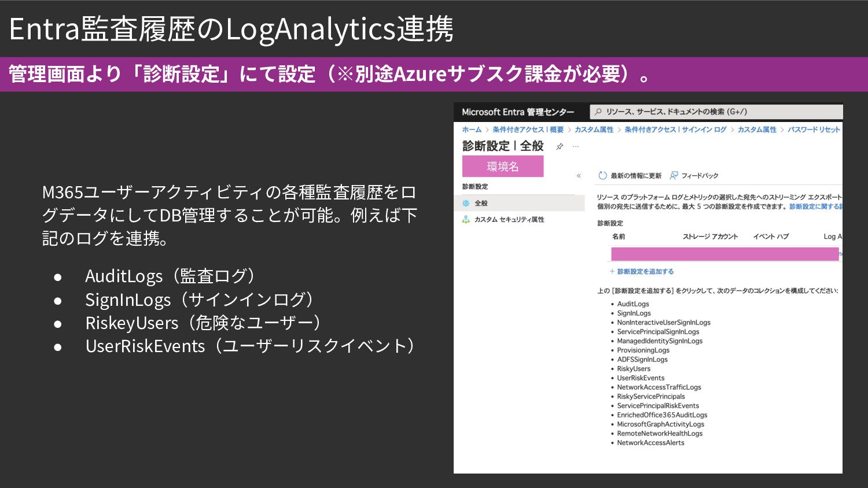Select NonInteractiveUserSignInLogs list entry
The image size is (868, 488).
point(664,323)
